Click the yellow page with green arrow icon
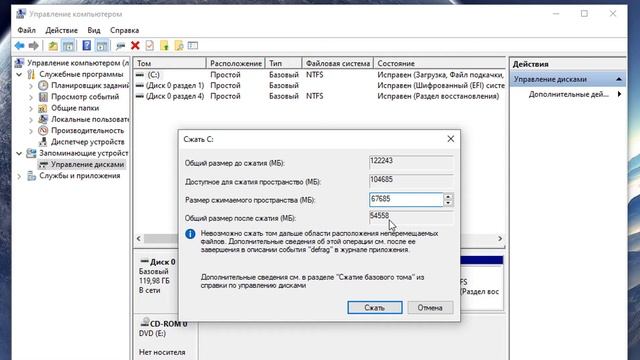Image resolution: width=640 pixels, height=360 pixels. point(164,46)
